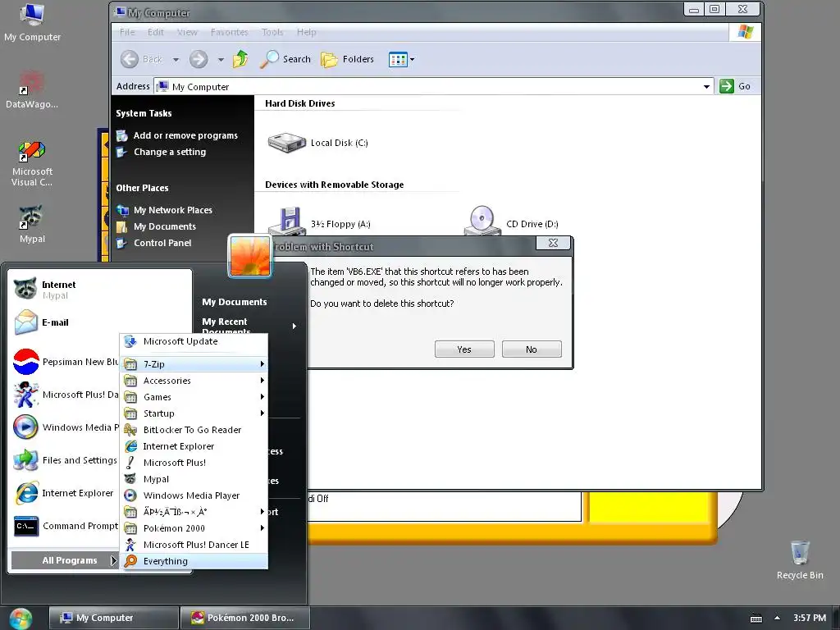This screenshot has height=630, width=840.
Task: Click Yes to delete the shortcut
Action: tap(464, 349)
